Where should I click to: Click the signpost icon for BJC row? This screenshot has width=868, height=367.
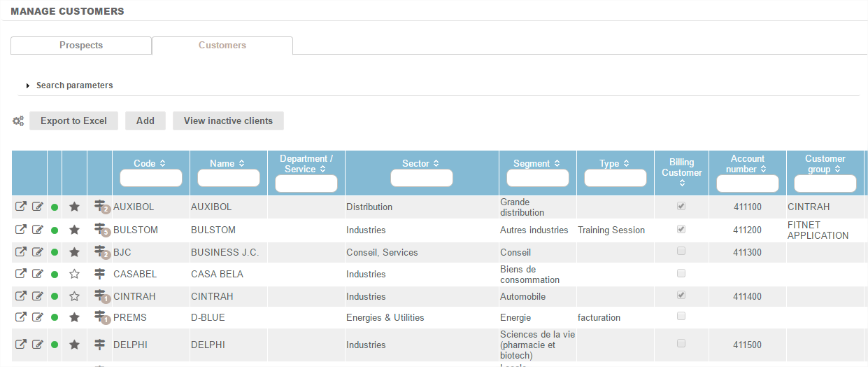click(100, 252)
